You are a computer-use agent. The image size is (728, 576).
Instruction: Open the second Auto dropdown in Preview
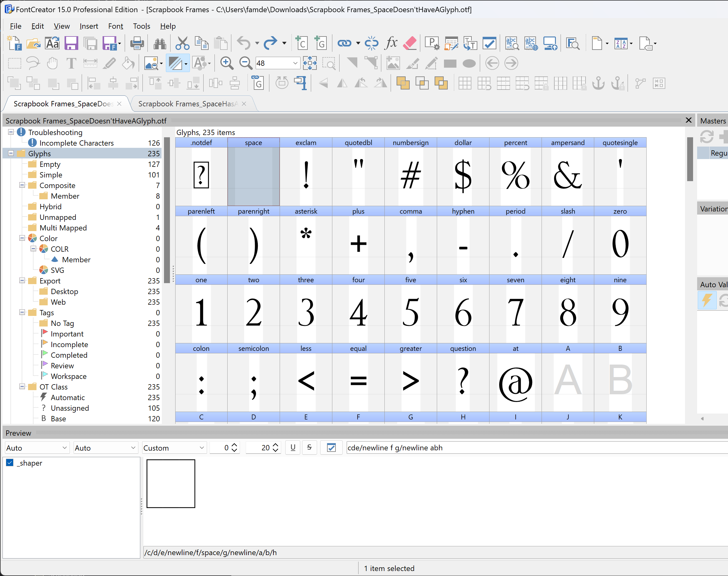(106, 448)
